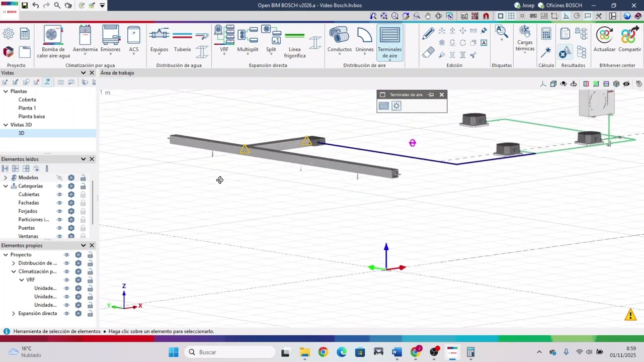Toggle visibility eye for Puertas
The image size is (644, 362).
point(59,228)
